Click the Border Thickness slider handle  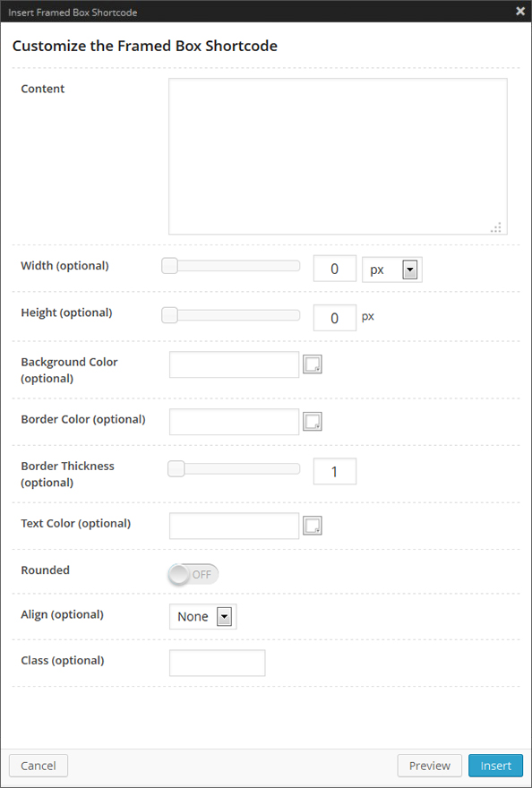176,468
